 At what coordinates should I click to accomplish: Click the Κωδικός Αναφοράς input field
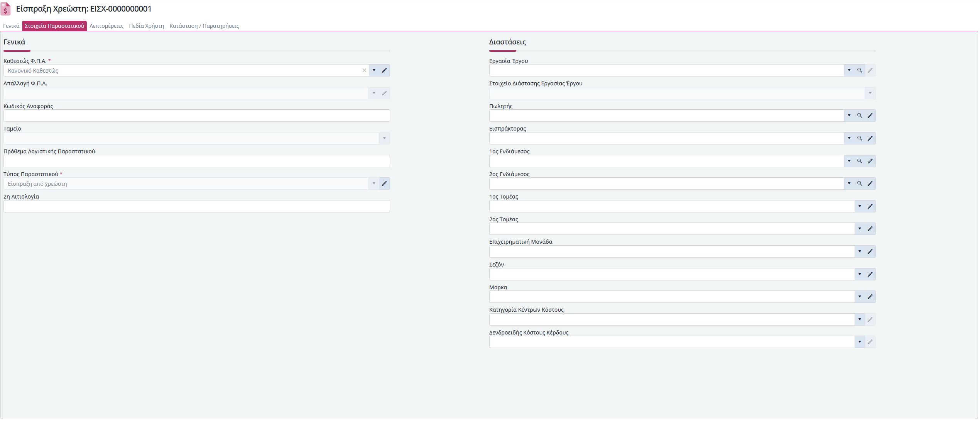(197, 115)
